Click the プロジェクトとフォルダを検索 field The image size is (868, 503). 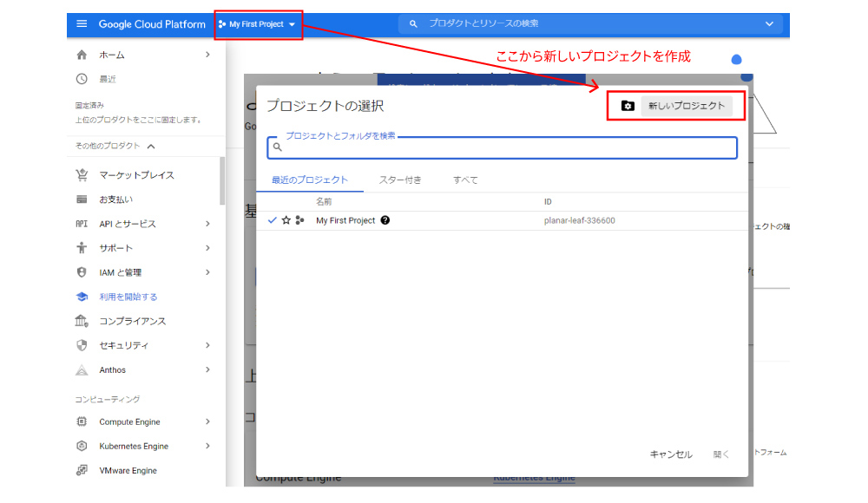(502, 147)
